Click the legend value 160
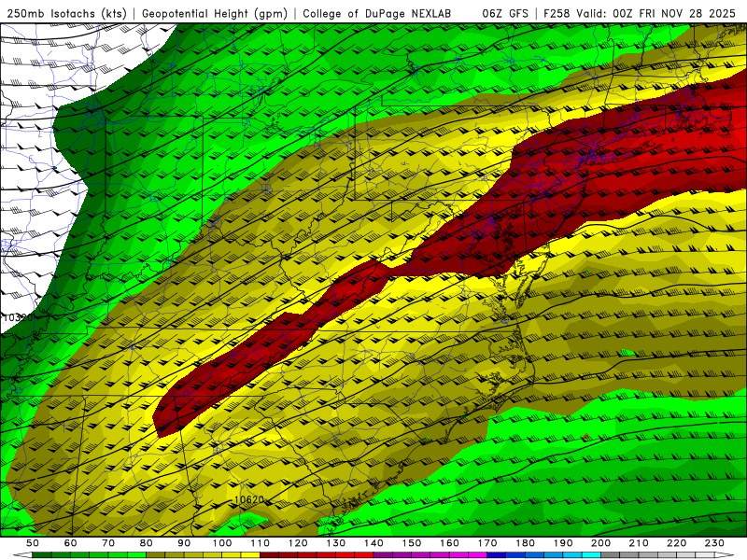Viewport: 747px width, 560px height. click(449, 543)
